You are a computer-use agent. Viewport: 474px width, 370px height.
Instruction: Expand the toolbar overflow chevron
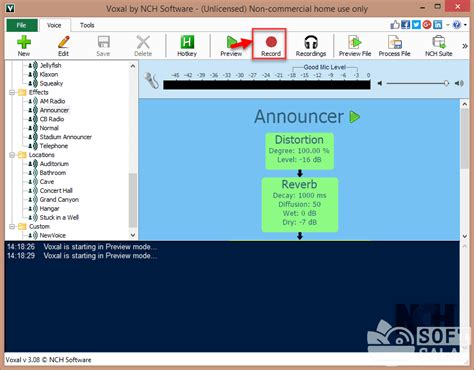465,46
